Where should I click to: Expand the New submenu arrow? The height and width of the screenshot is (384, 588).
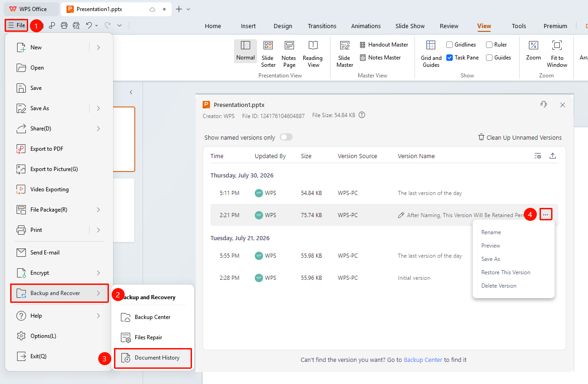(98, 47)
